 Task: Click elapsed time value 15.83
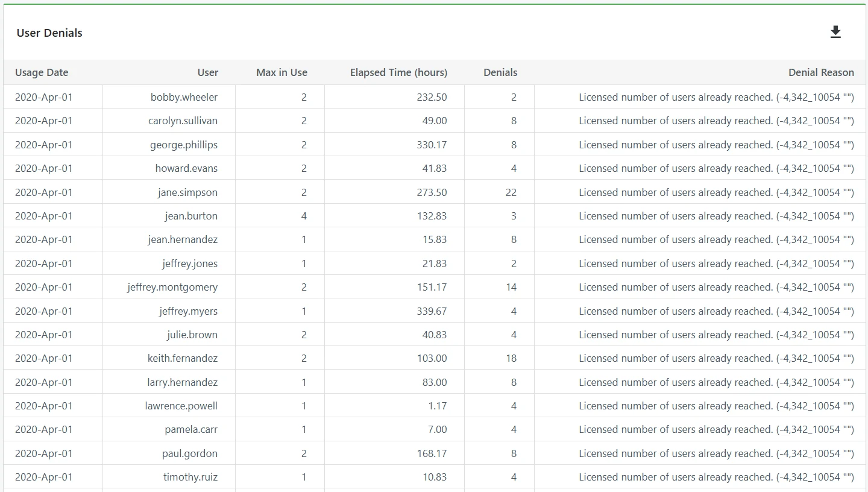[x=435, y=239]
